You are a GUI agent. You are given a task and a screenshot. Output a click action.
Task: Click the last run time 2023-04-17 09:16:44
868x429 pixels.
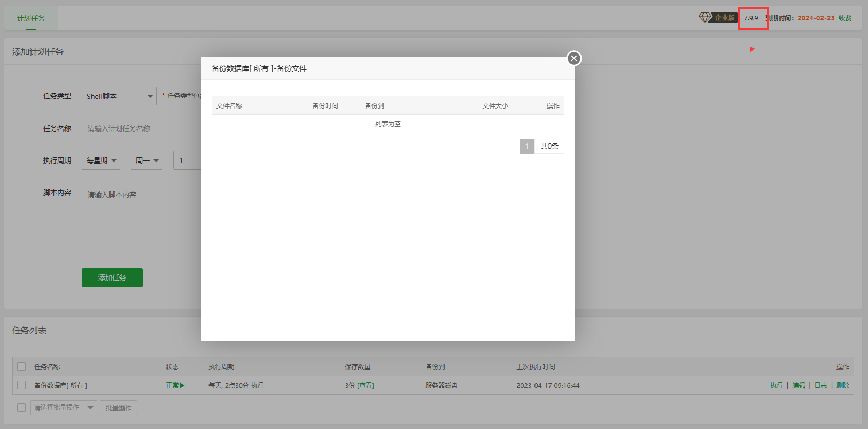548,385
